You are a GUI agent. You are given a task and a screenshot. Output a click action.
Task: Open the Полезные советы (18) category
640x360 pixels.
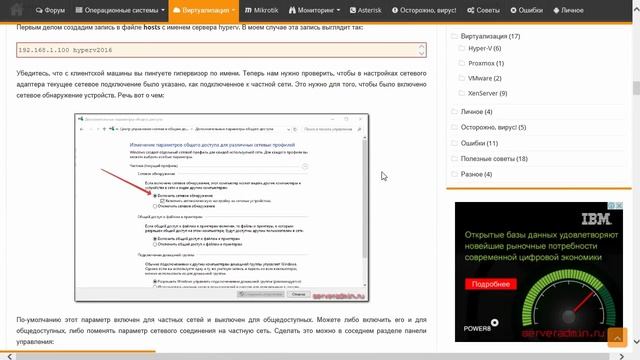[494, 159]
